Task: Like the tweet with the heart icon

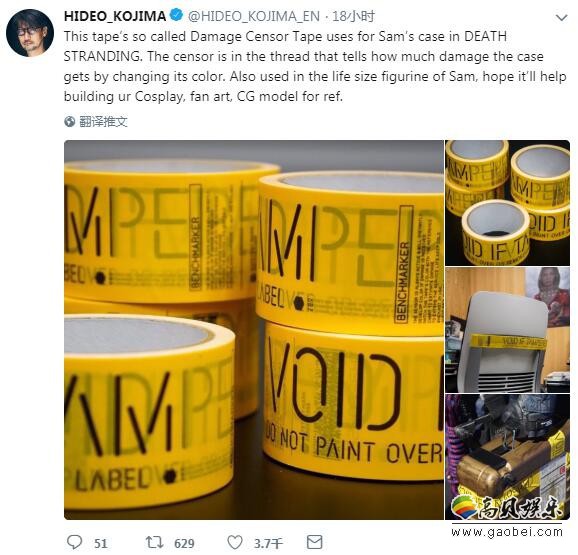Action: pos(235,542)
